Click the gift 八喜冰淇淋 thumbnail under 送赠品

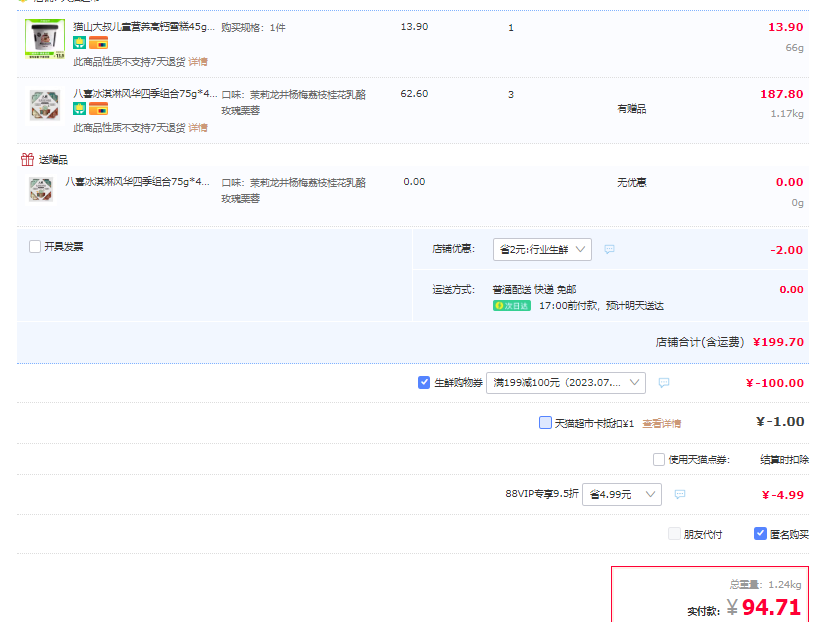point(41,189)
